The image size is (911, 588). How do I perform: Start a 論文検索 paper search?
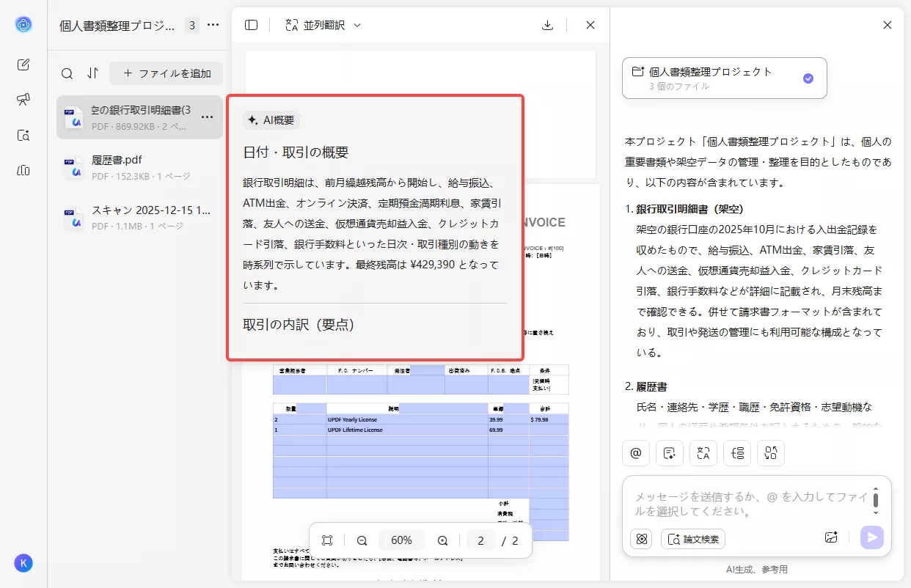point(692,539)
